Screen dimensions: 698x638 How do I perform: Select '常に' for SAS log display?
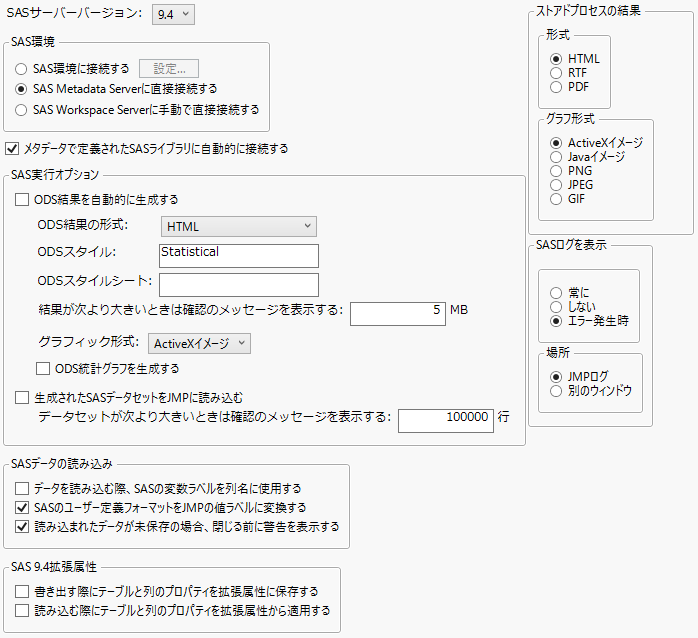(x=556, y=293)
